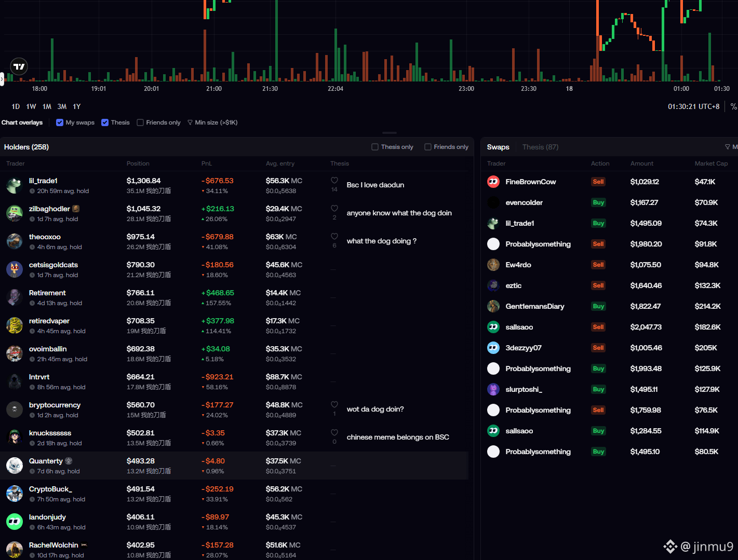Viewport: 738px width, 560px height.
Task: Click the panel resize handle below the chart
Action: [x=390, y=133]
